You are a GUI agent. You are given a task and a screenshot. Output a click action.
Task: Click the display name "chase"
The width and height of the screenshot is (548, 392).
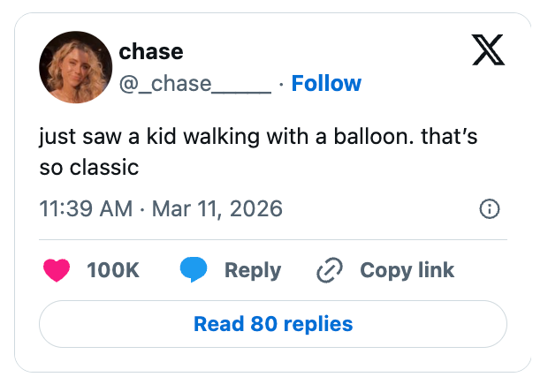[x=151, y=51]
